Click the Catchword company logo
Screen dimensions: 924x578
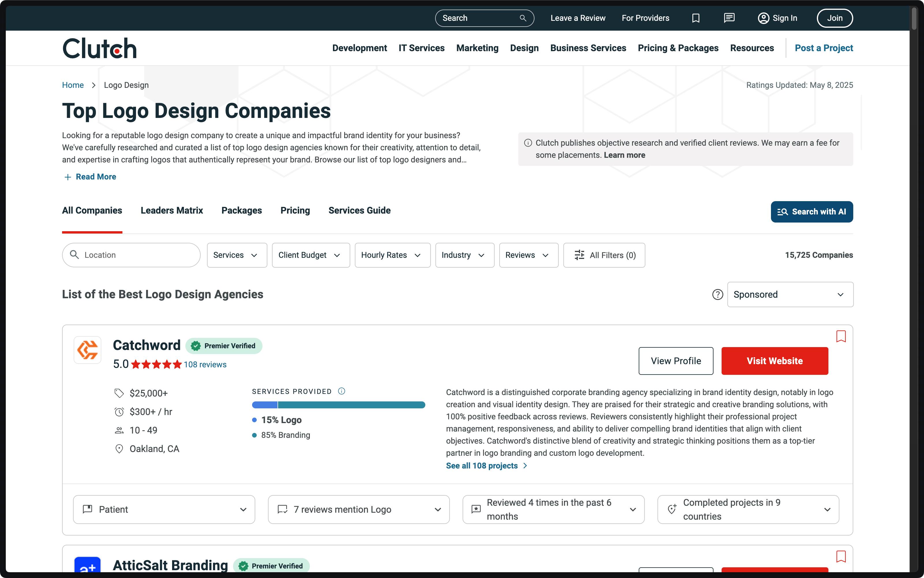(x=87, y=350)
